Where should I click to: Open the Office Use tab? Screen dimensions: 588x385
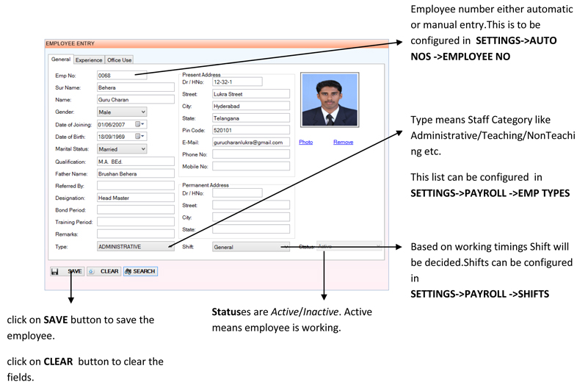pyautogui.click(x=119, y=60)
